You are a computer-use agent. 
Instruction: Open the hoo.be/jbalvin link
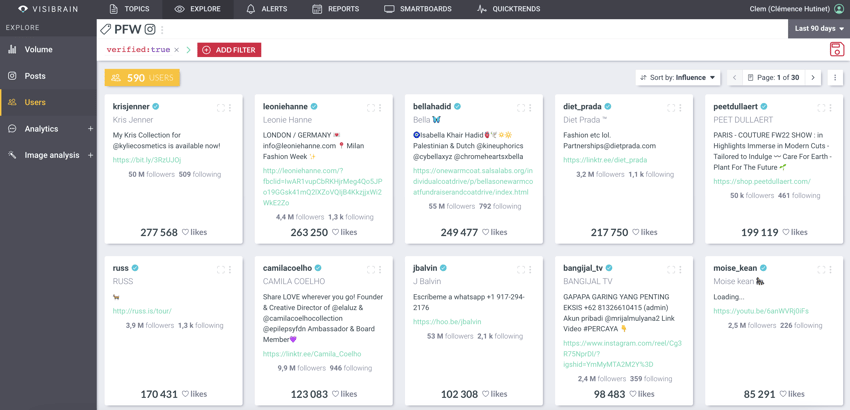coord(447,322)
